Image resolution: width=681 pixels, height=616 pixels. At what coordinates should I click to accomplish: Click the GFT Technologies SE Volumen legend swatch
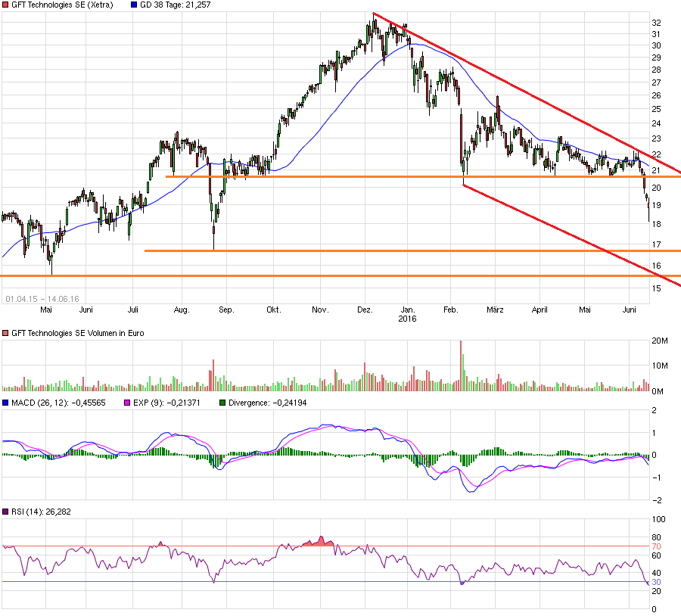(x=5, y=333)
